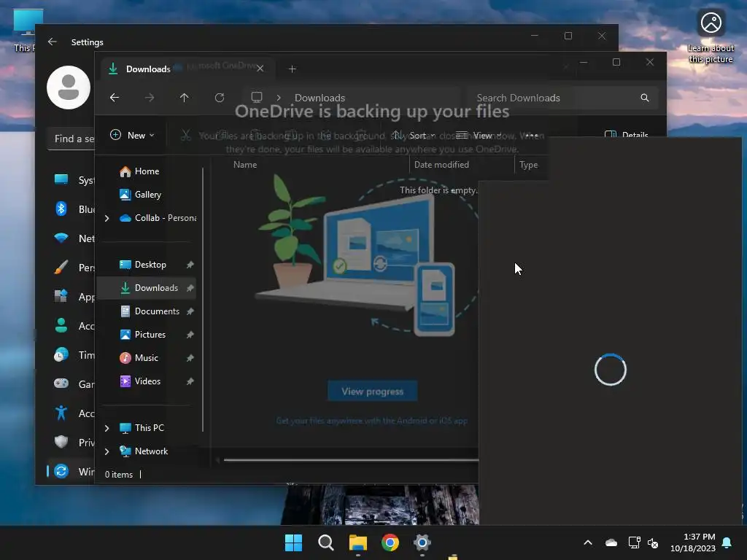Refresh the Downloads folder
The height and width of the screenshot is (560, 747).
point(219,98)
